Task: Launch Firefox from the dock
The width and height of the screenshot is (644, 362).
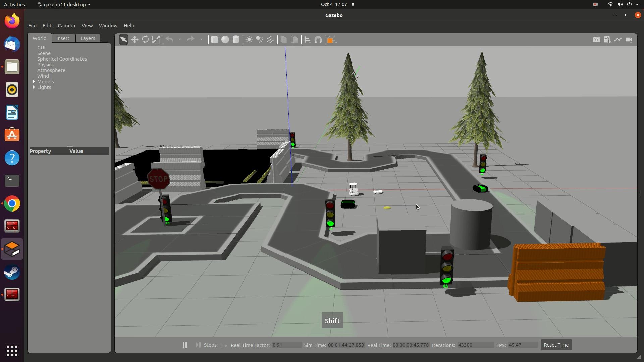Action: 12,21
